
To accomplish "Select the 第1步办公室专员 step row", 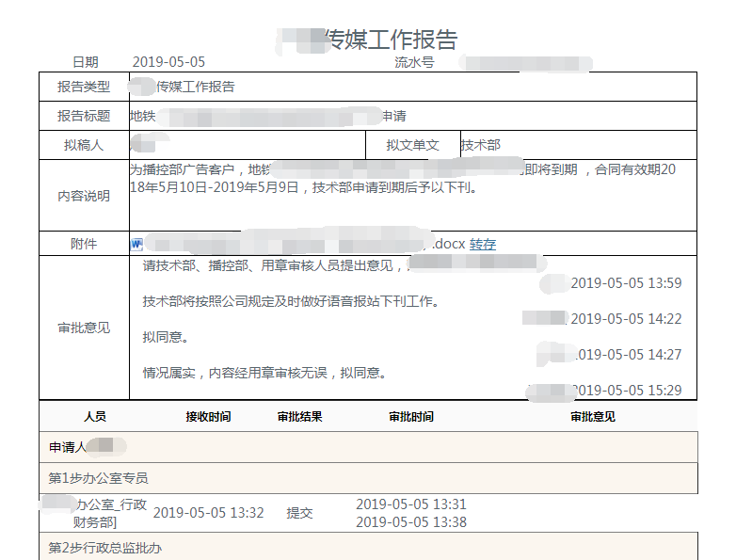I will [x=368, y=478].
